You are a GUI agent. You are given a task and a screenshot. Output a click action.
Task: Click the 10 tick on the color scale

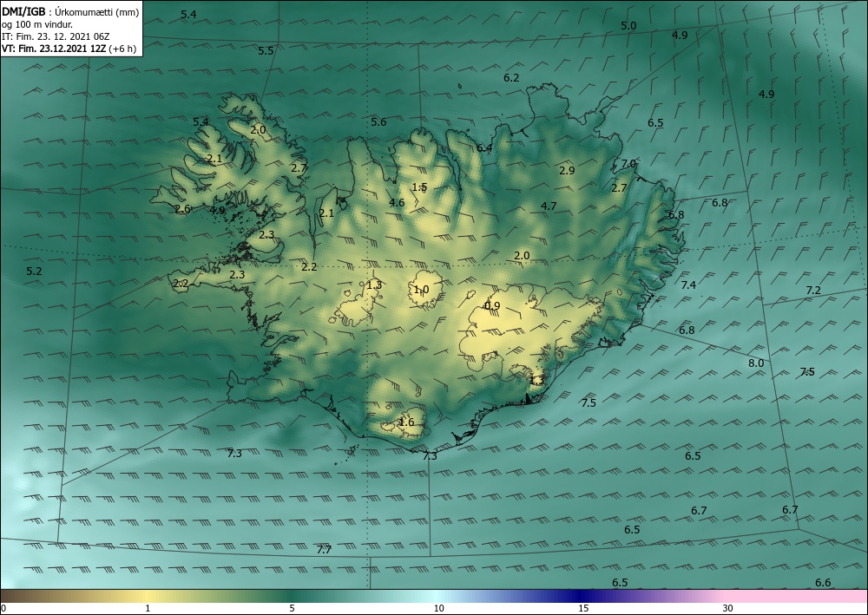(438, 608)
